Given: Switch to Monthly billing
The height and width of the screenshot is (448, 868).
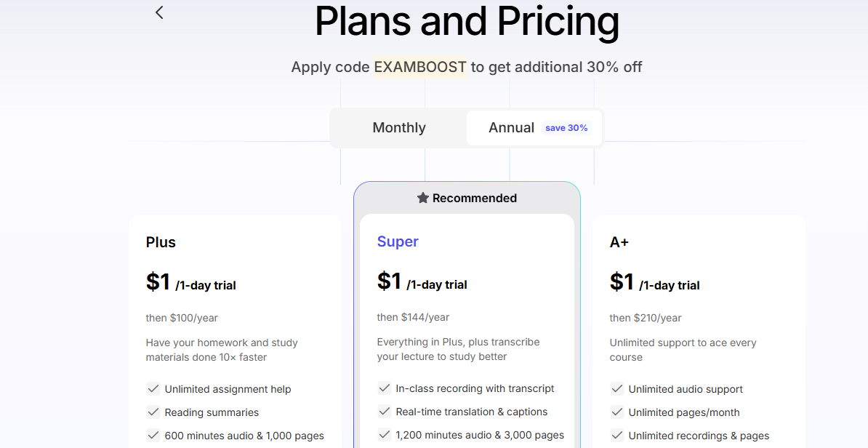Looking at the screenshot, I should pyautogui.click(x=399, y=127).
